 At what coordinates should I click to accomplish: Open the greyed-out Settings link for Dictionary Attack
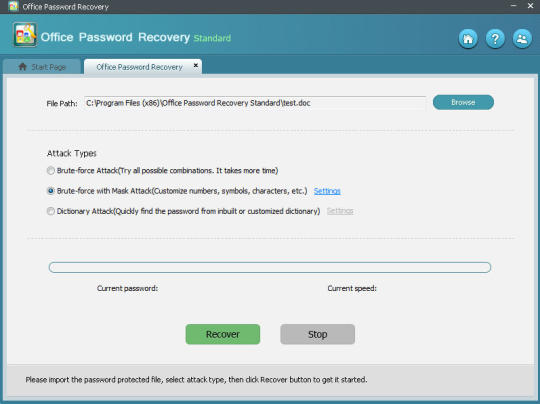click(340, 211)
